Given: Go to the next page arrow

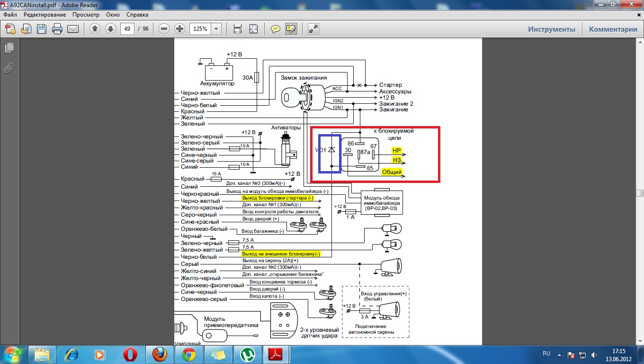Looking at the screenshot, I should 110,29.
